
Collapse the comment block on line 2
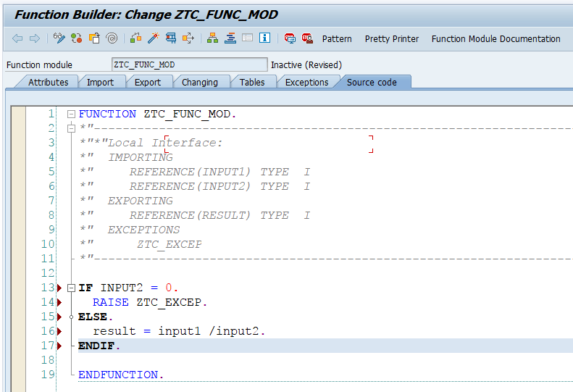(x=71, y=128)
